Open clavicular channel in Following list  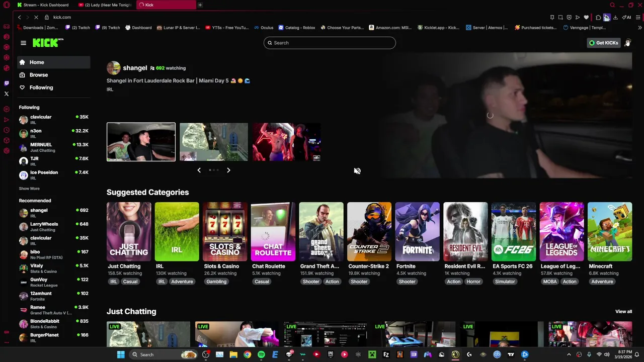tap(54, 119)
